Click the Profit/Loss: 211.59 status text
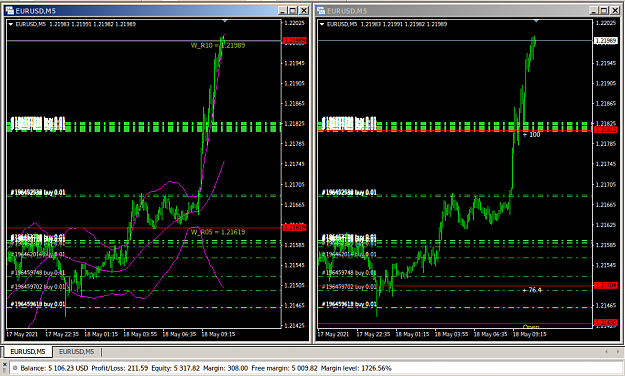 pos(120,368)
